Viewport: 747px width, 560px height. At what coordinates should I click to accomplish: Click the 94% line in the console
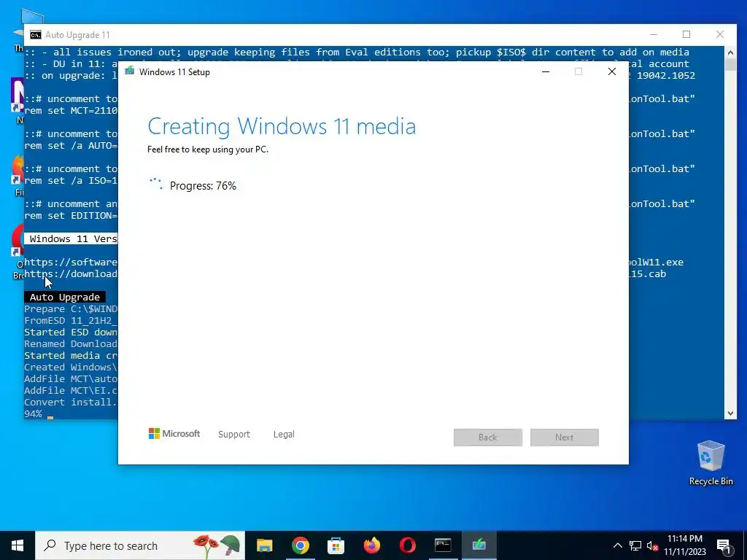[x=34, y=414]
